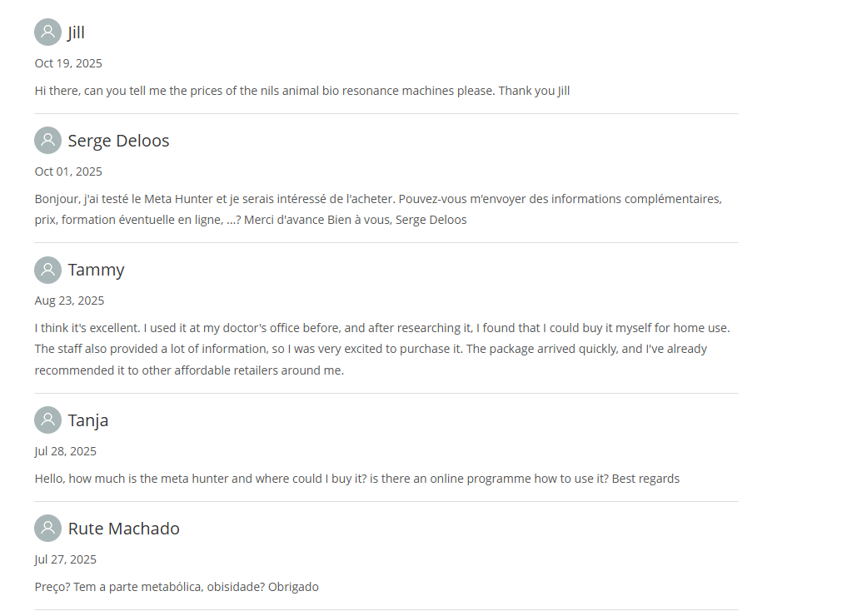Click Tanja's user avatar icon

tap(47, 420)
